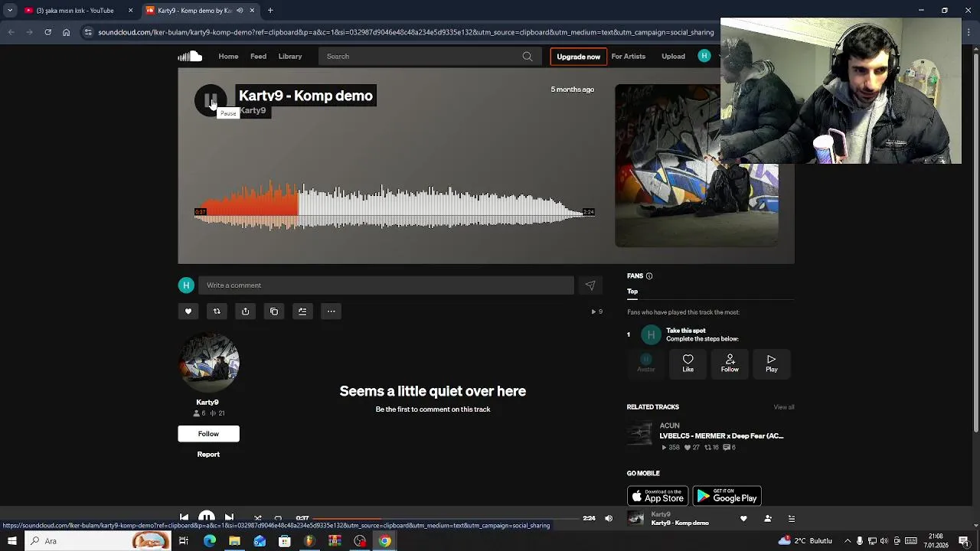The width and height of the screenshot is (980, 551).
Task: Repost the track using repost icon
Action: pyautogui.click(x=217, y=311)
